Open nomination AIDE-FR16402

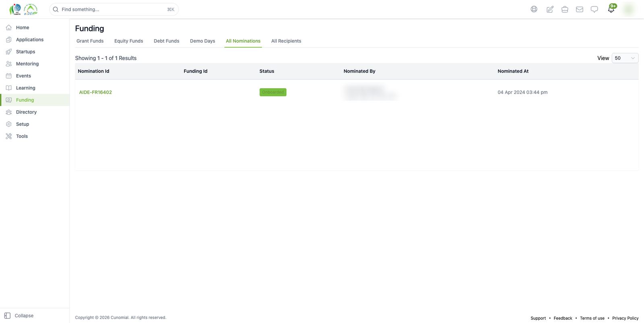95,92
